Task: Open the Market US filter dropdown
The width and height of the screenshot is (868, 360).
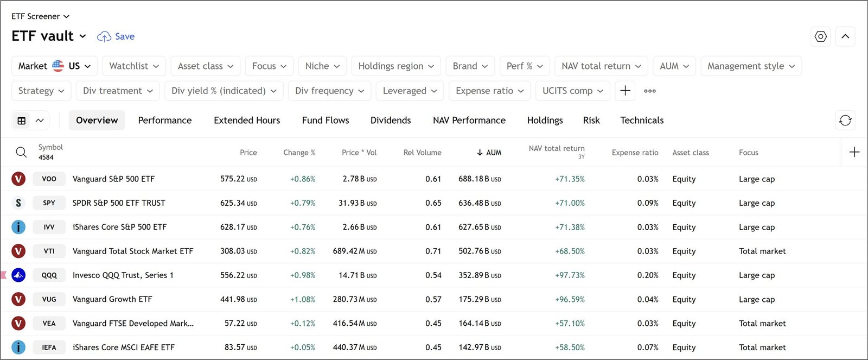Action: click(x=54, y=66)
